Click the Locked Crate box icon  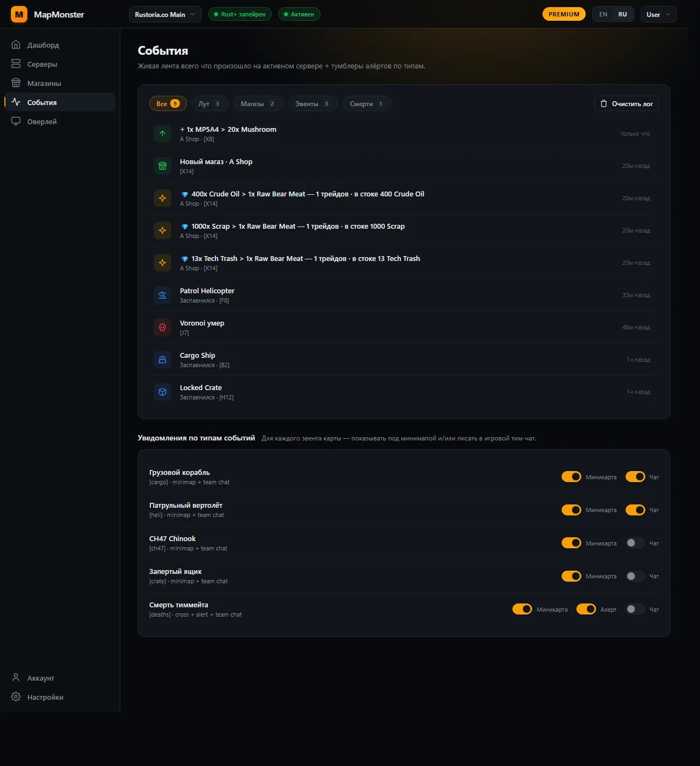[x=162, y=392]
